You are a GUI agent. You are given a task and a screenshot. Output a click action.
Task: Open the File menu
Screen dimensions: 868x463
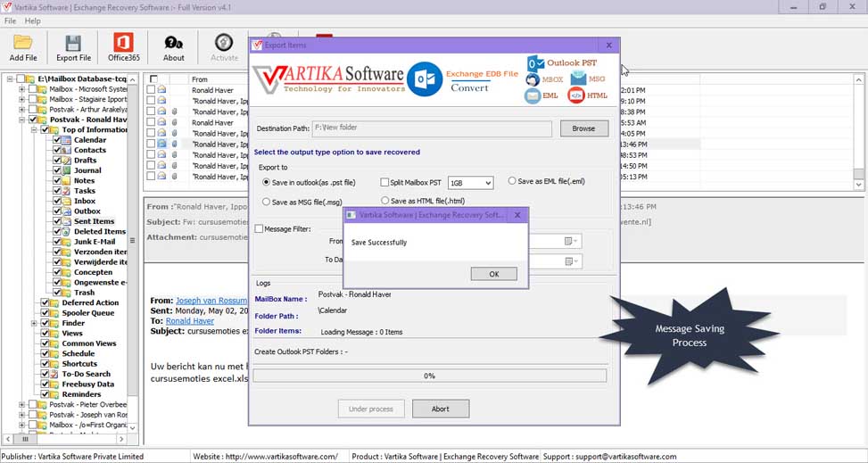[x=10, y=21]
